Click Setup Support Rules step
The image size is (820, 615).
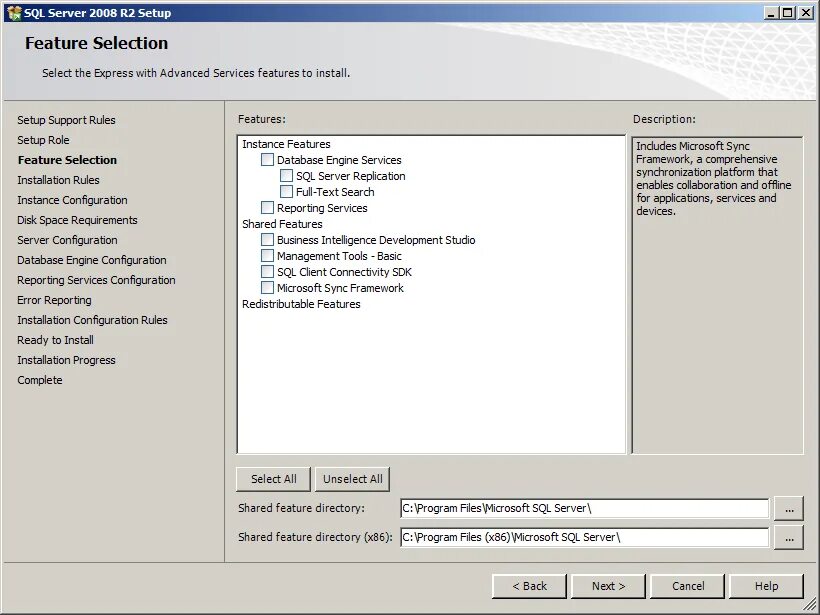point(66,120)
